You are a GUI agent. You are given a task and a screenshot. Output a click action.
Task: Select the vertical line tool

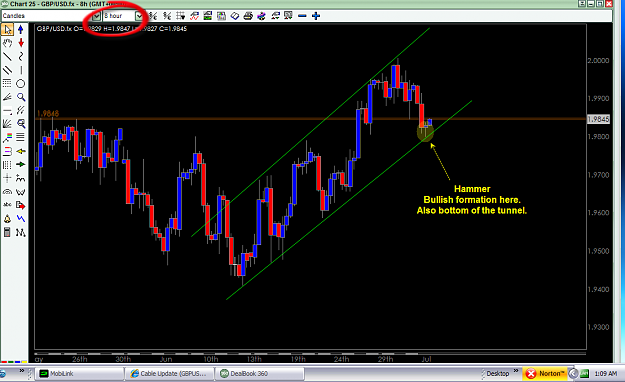click(21, 70)
